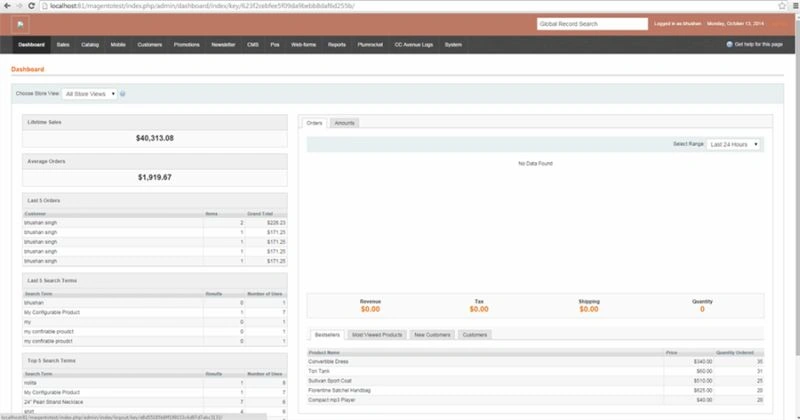Click the Product Name column header

(324, 353)
